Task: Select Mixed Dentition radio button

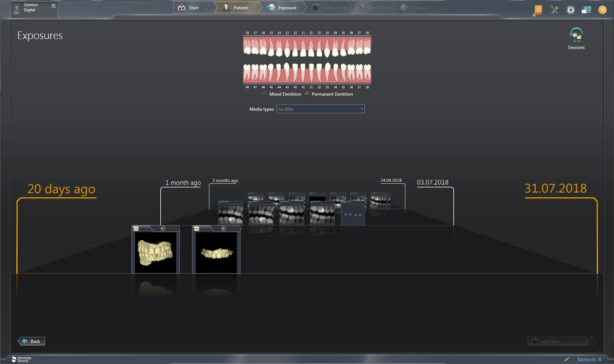Action: (x=264, y=94)
